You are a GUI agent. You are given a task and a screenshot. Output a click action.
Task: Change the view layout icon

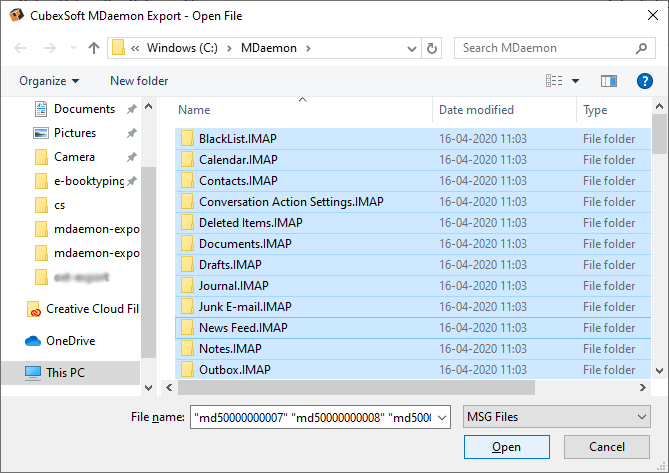coord(554,81)
